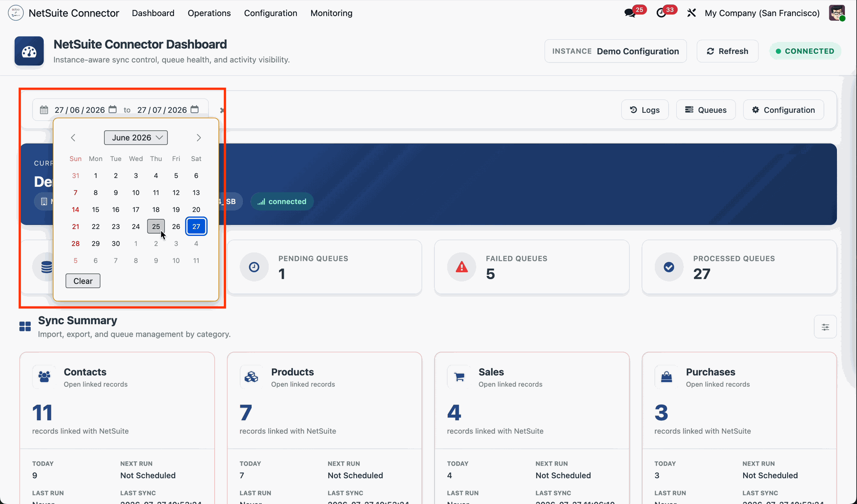Click the NetSuite Connector brand title
This screenshot has width=857, height=504.
point(74,13)
